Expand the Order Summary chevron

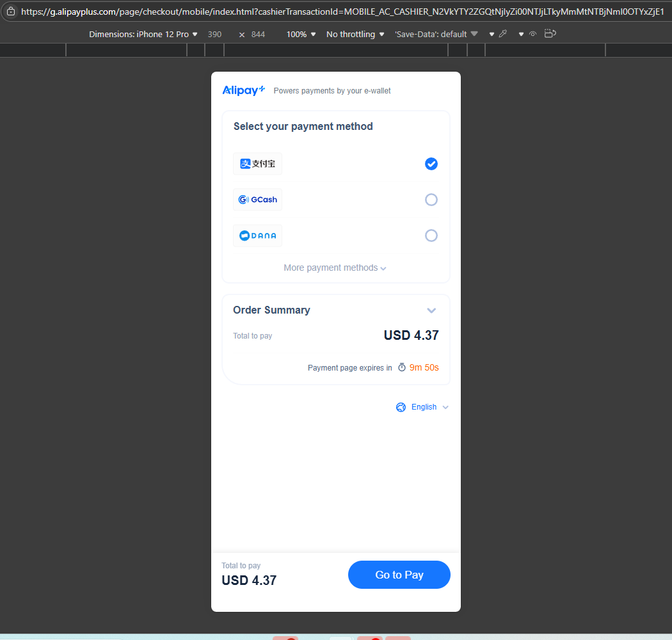(x=431, y=310)
